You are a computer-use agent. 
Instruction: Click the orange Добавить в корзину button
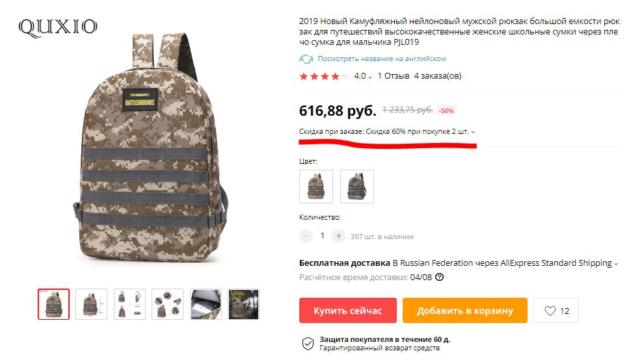465,311
